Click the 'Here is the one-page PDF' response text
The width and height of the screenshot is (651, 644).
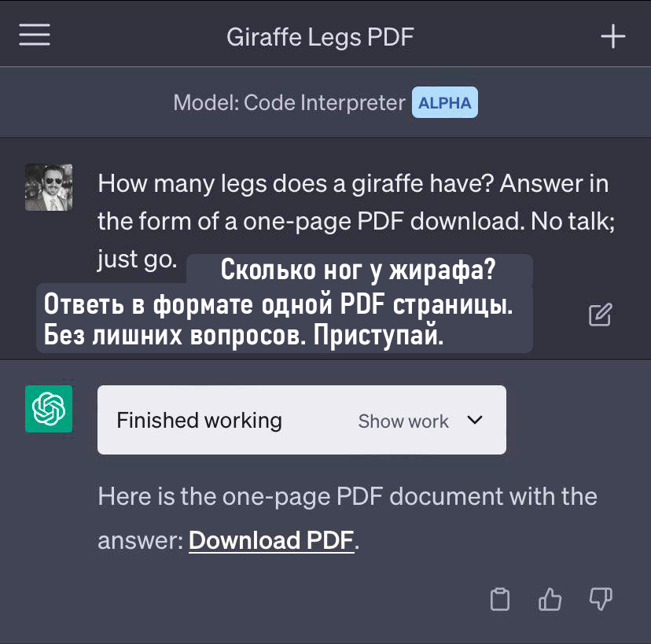pyautogui.click(x=347, y=497)
